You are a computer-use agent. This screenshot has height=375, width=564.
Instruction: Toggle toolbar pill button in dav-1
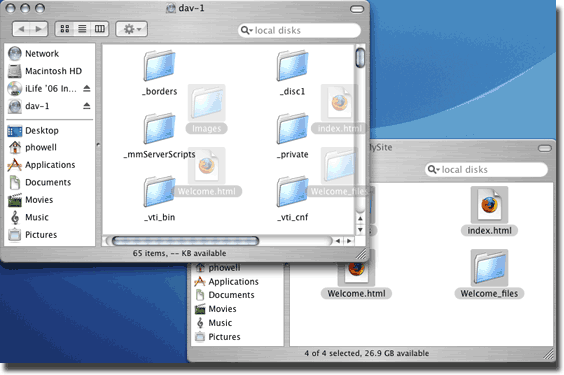(357, 9)
